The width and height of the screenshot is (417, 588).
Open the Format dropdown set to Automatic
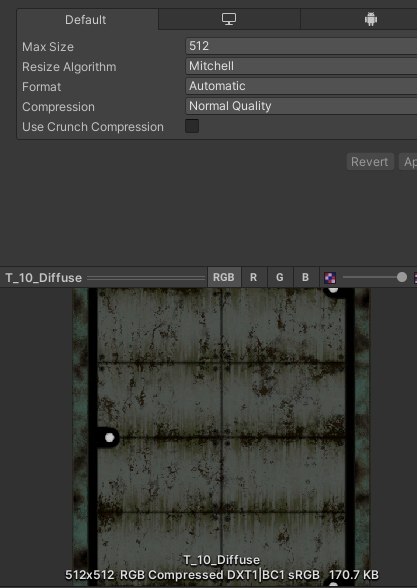click(x=301, y=86)
